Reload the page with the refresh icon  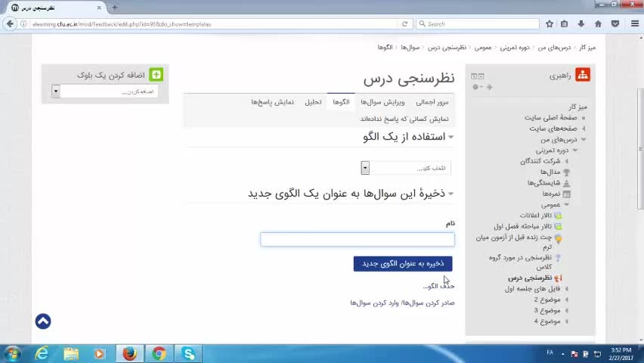coord(404,24)
